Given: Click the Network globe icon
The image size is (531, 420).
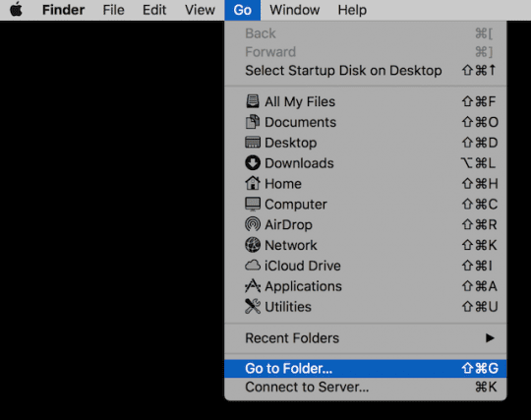Looking at the screenshot, I should [x=253, y=245].
